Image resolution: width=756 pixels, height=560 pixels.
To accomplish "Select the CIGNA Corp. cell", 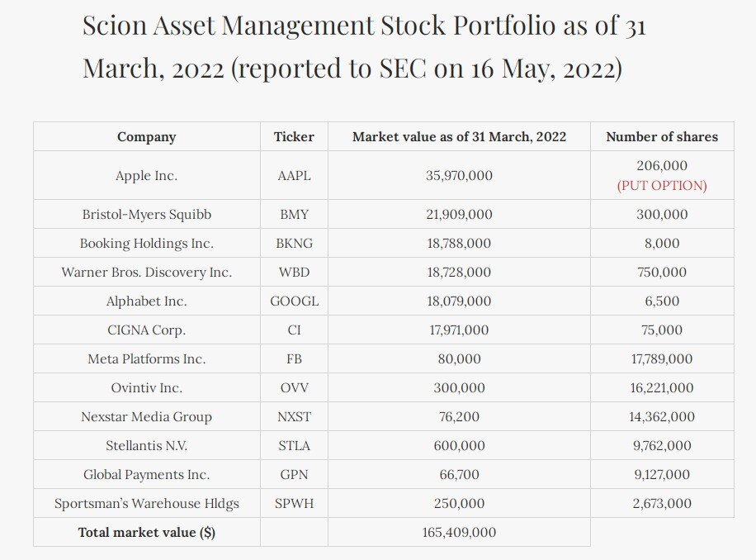I will (146, 330).
